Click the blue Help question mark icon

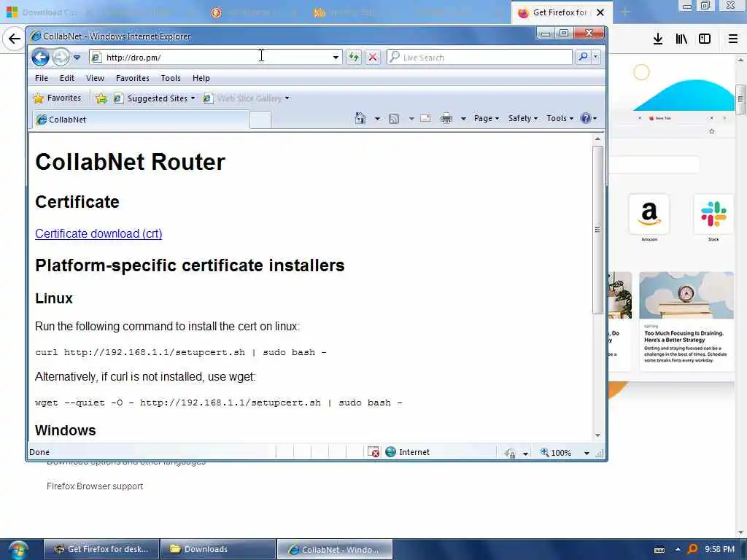(586, 118)
